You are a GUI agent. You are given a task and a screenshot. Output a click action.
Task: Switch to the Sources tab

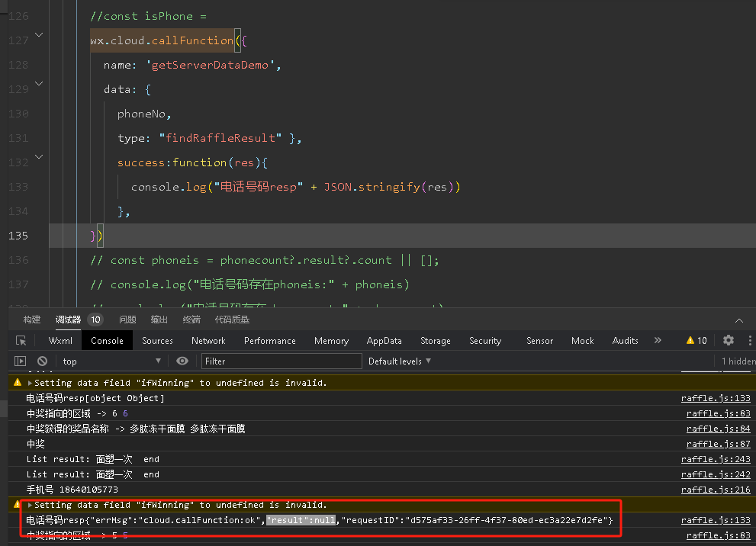pos(157,341)
